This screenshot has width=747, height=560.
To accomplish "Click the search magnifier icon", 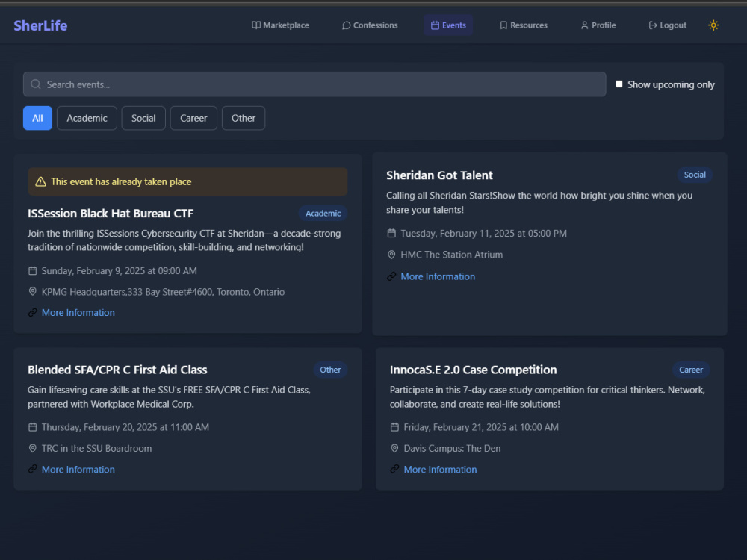I will 36,84.
